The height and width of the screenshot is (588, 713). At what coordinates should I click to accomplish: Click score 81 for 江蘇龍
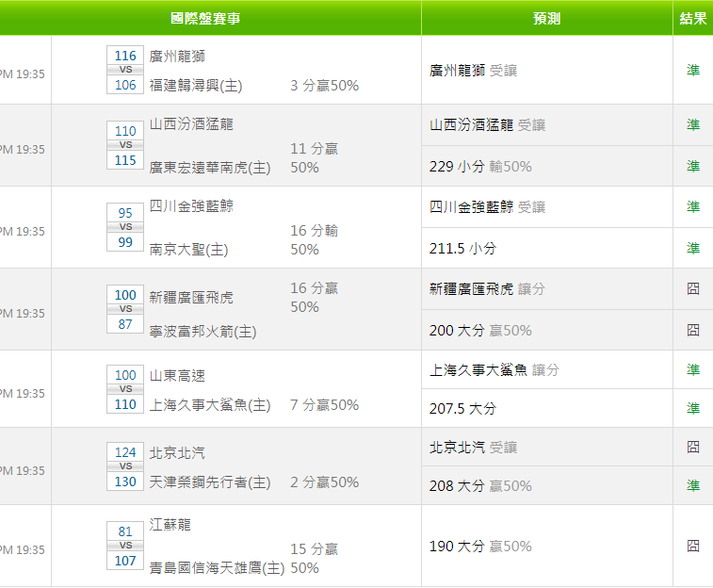125,531
